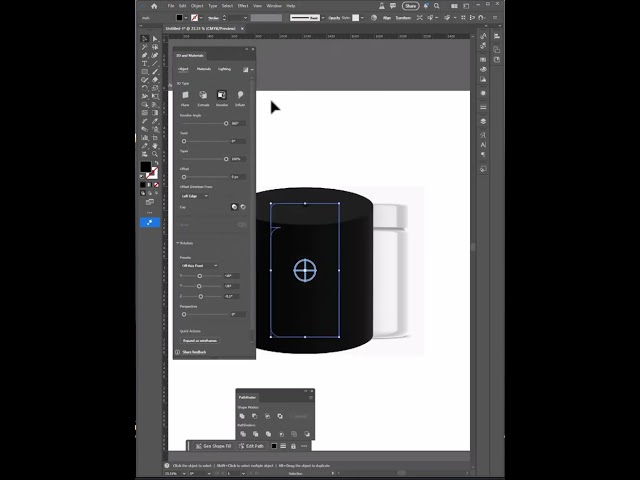The height and width of the screenshot is (480, 640).
Task: Select the Paintbrush tool
Action: pos(155,71)
